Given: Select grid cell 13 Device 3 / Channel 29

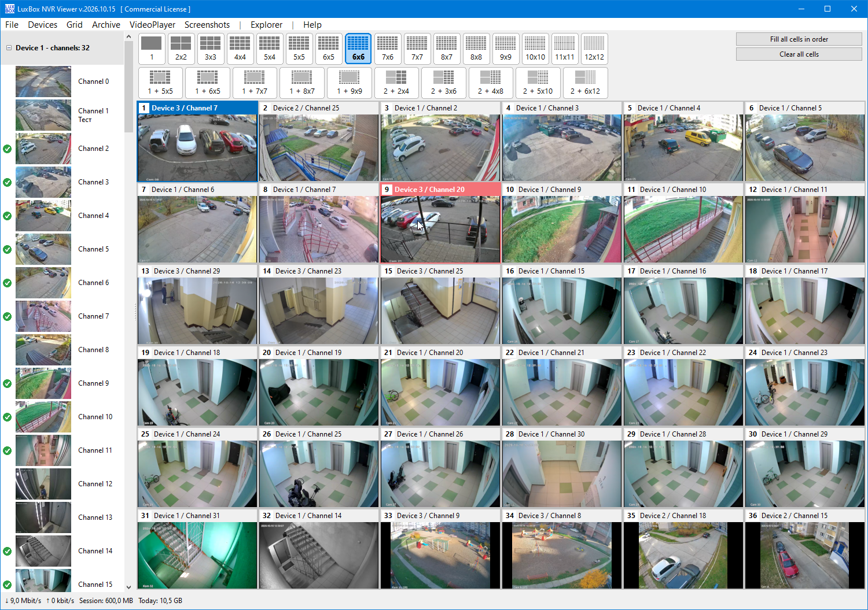Looking at the screenshot, I should [197, 305].
